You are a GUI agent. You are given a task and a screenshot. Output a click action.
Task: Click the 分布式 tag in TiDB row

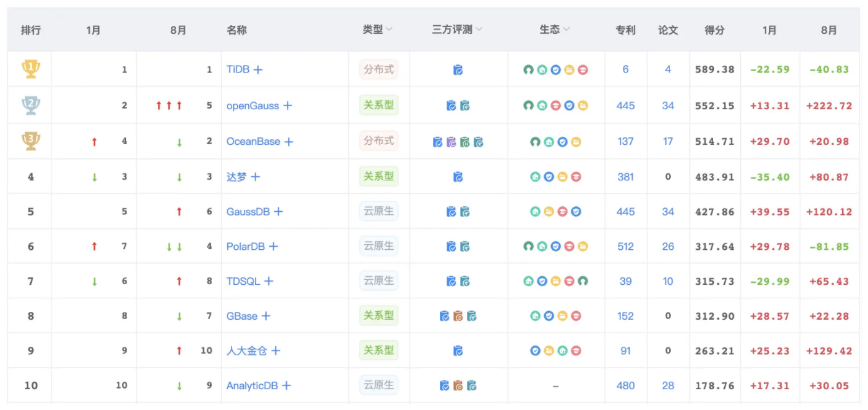[378, 69]
